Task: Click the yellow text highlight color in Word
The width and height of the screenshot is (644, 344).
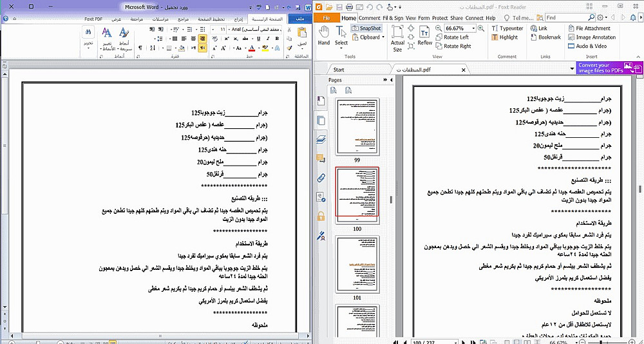Action: [x=265, y=48]
